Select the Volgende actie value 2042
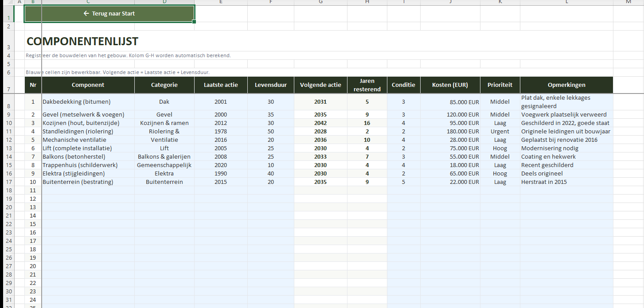Viewport: 644px width, 308px height. click(320, 123)
